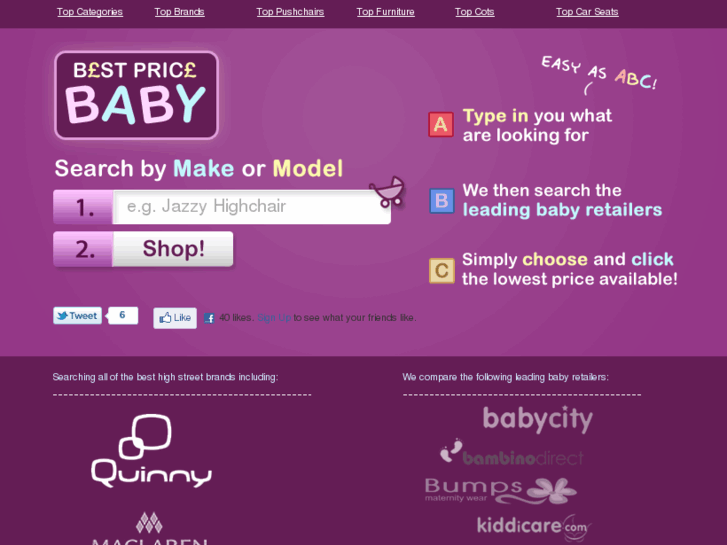The image size is (727, 545).
Task: Open the Top Brands menu
Action: (179, 12)
